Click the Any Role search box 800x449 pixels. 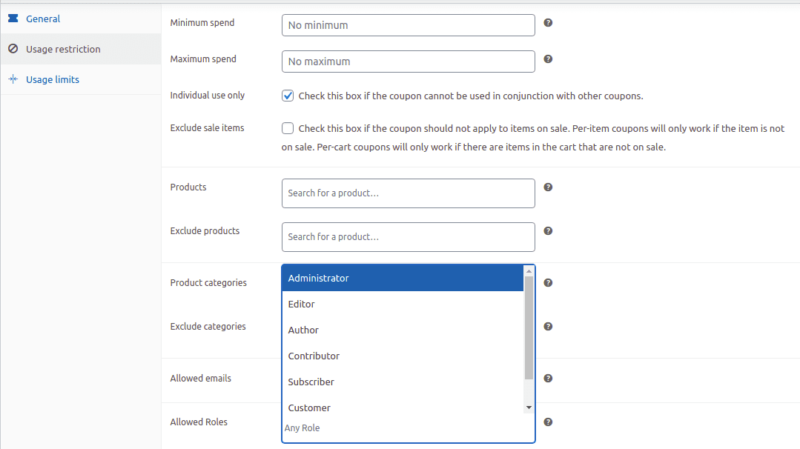(400, 428)
